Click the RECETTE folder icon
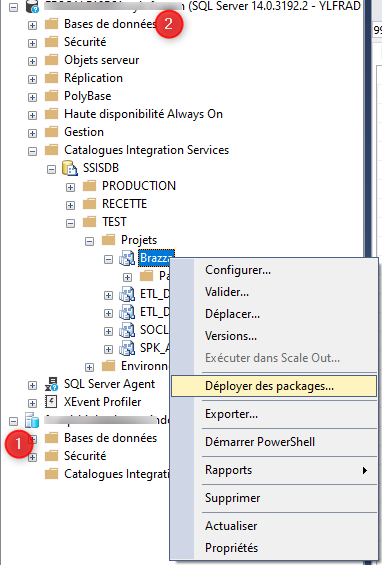 coord(89,204)
